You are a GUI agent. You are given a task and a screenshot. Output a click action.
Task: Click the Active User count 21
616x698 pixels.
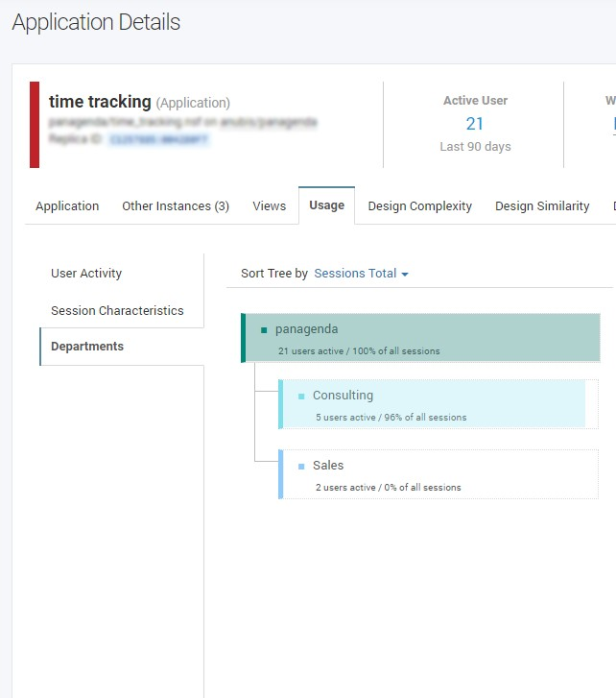click(x=475, y=124)
